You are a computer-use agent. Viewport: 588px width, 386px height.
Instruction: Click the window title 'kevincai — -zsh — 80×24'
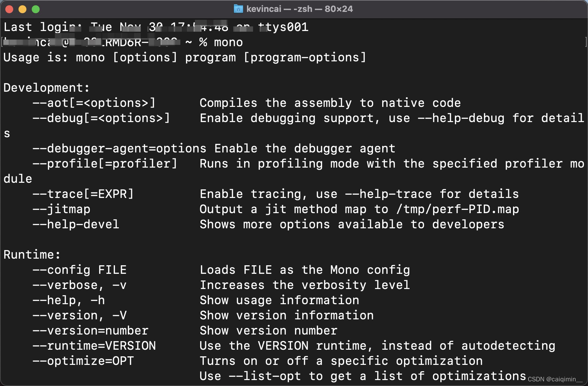tap(300, 9)
